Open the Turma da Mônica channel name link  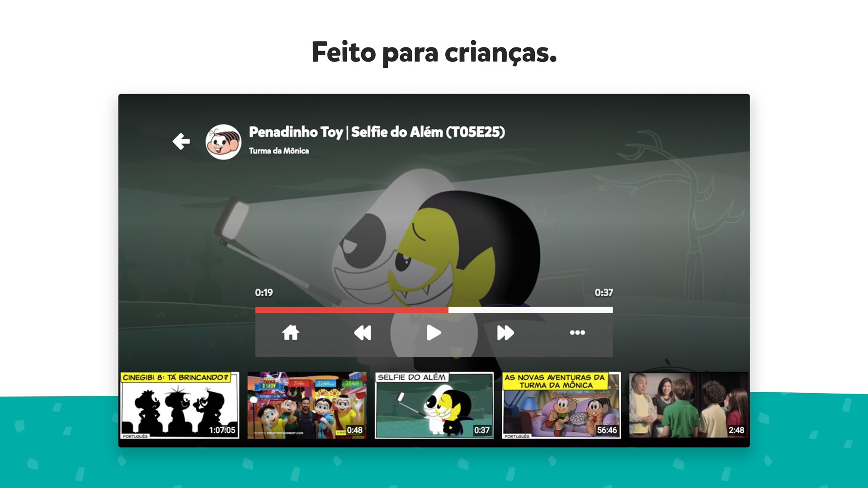[x=278, y=151]
